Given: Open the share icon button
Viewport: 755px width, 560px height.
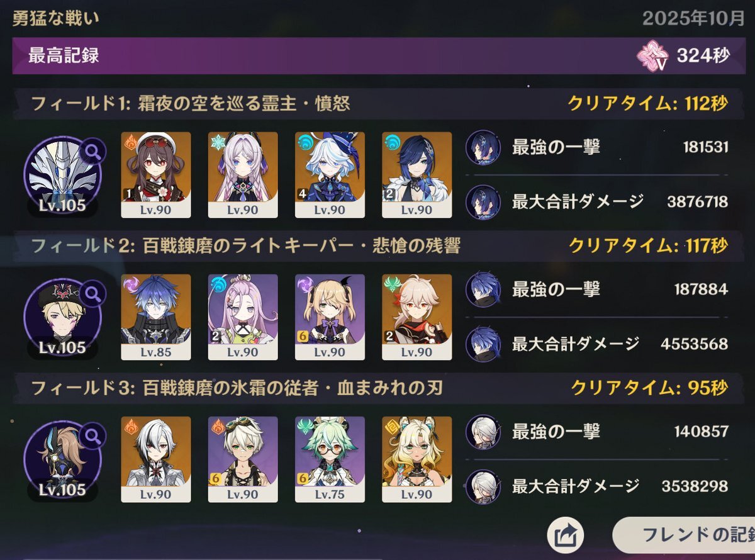Looking at the screenshot, I should (566, 536).
